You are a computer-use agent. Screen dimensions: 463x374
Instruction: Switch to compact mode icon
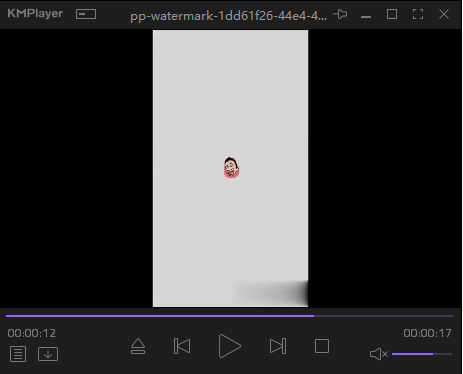(x=86, y=14)
